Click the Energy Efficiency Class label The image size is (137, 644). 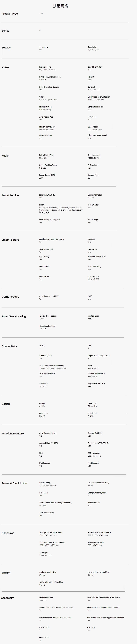(97, 493)
